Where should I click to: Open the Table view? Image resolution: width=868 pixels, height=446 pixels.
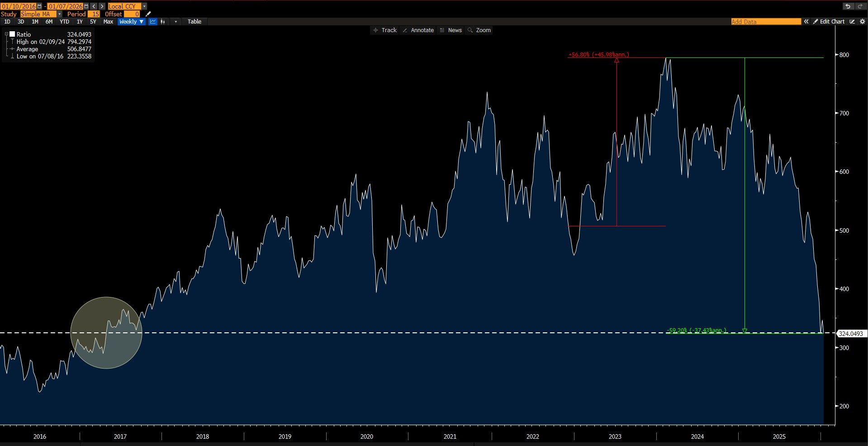point(194,22)
